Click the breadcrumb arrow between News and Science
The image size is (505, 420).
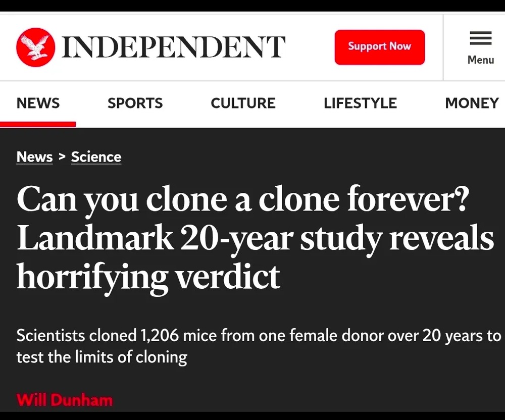pyautogui.click(x=62, y=156)
